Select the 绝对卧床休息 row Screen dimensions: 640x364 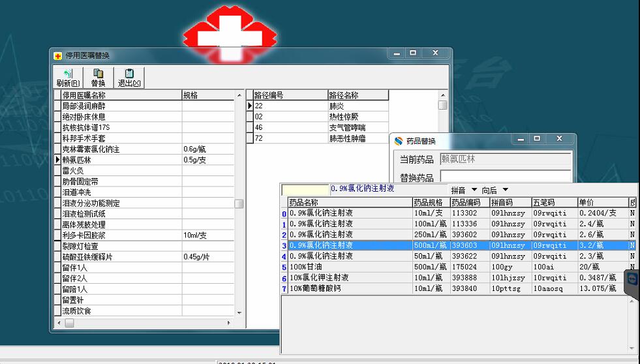(x=144, y=117)
